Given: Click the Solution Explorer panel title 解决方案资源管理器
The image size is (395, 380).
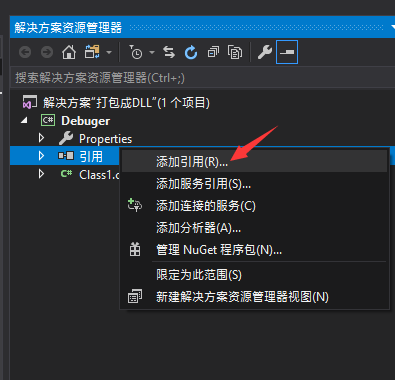Looking at the screenshot, I should click(68, 27).
